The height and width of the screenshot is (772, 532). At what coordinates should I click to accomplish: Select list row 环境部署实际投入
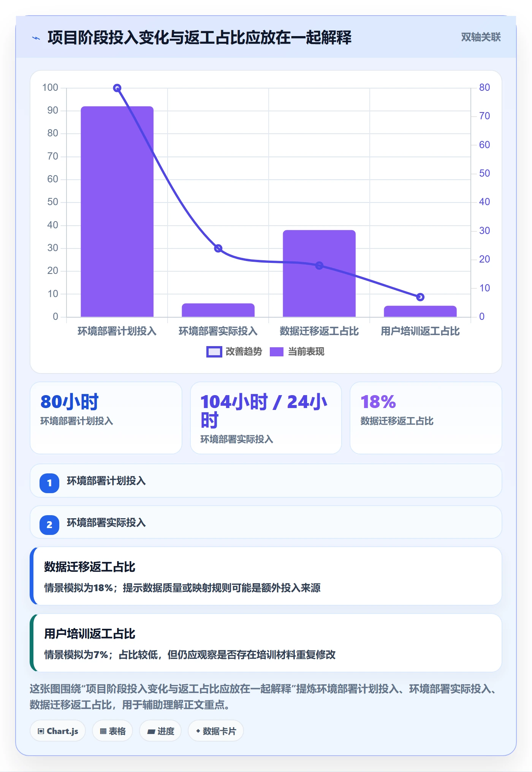[266, 522]
